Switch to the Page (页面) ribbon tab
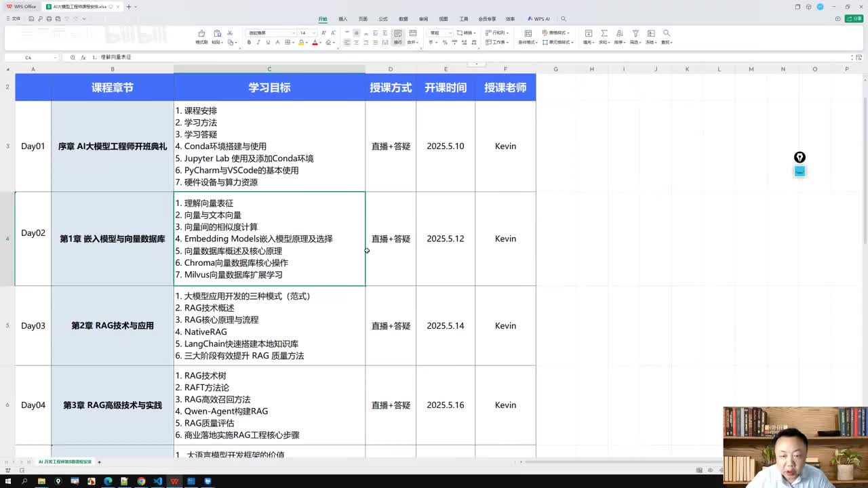 pyautogui.click(x=363, y=19)
